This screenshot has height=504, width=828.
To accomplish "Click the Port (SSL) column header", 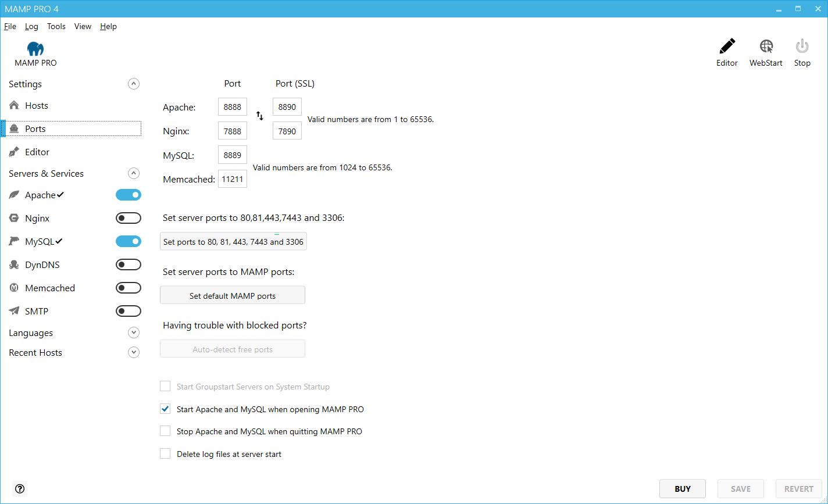I will coord(295,84).
